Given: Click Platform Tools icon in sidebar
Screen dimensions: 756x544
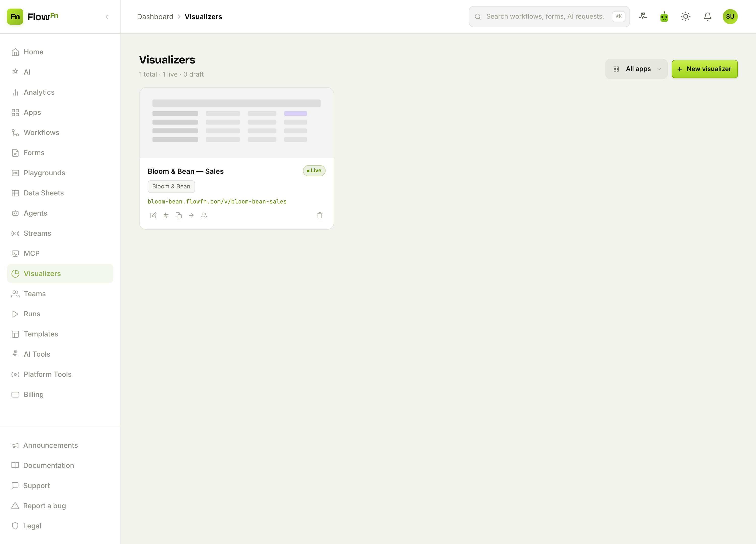Looking at the screenshot, I should [15, 375].
